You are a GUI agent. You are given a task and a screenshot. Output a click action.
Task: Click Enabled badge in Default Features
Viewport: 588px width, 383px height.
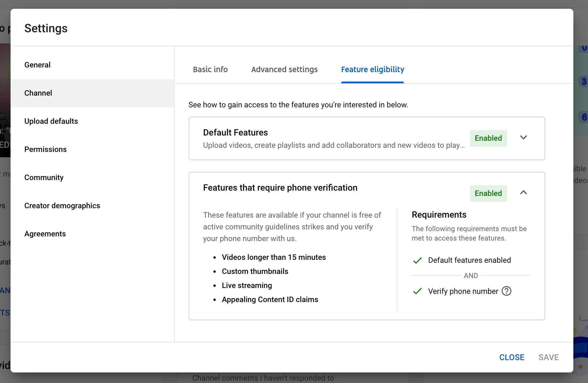(x=488, y=138)
